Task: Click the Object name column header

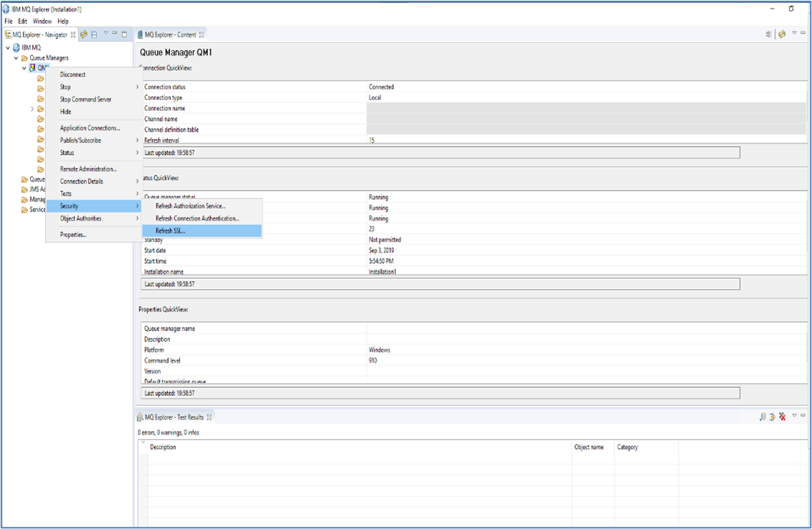Action: click(x=593, y=447)
